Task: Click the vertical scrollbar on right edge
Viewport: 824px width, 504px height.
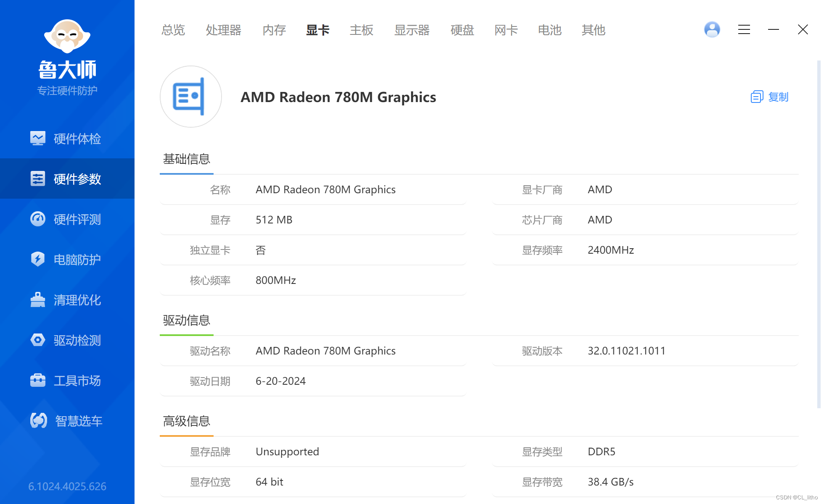Action: (818, 234)
